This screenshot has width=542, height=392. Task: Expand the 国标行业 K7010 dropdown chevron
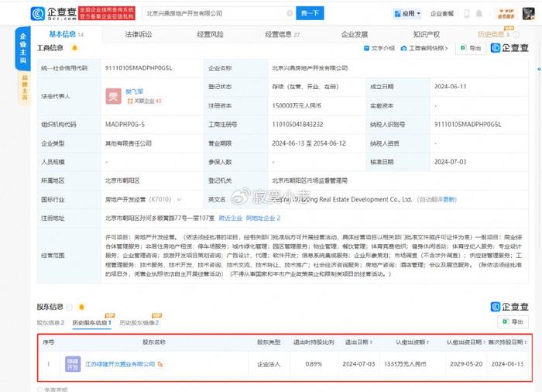179,199
